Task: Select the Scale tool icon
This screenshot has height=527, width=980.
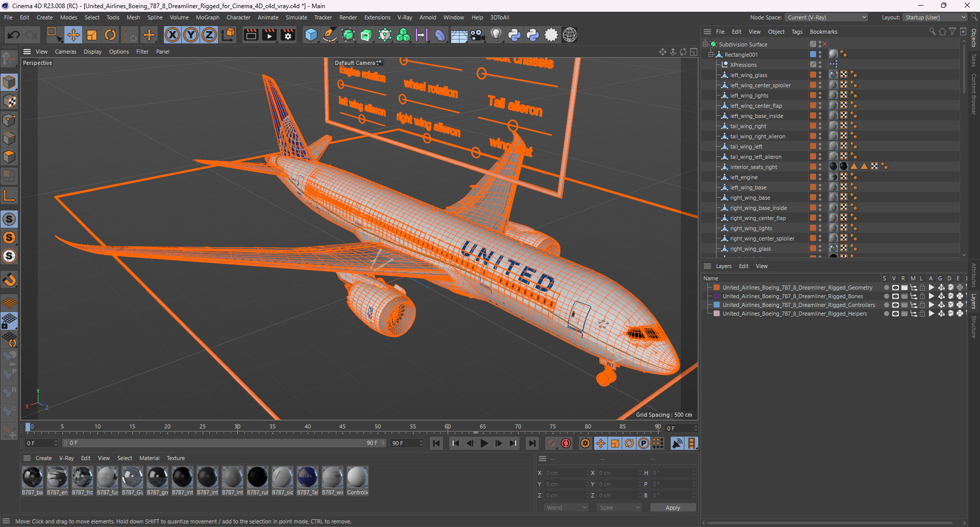Action: [92, 35]
